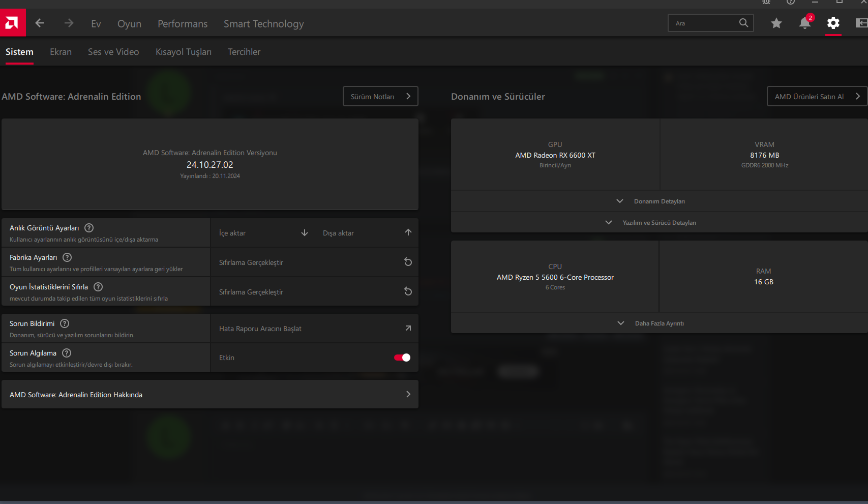Screen dimensions: 868x504
Task: Select the Sistem sub-tab
Action: pos(19,52)
